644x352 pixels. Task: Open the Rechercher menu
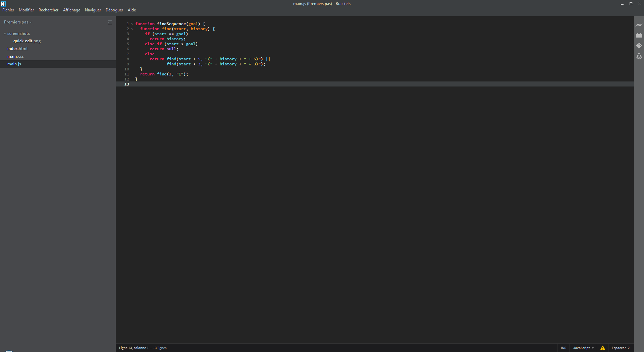(48, 10)
